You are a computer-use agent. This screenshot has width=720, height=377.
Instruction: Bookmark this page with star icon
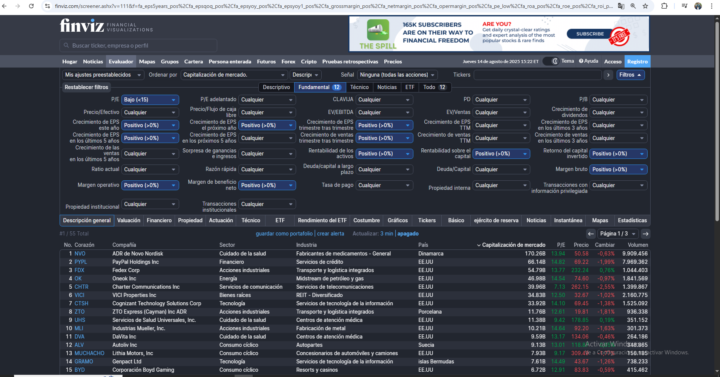pyautogui.click(x=645, y=6)
